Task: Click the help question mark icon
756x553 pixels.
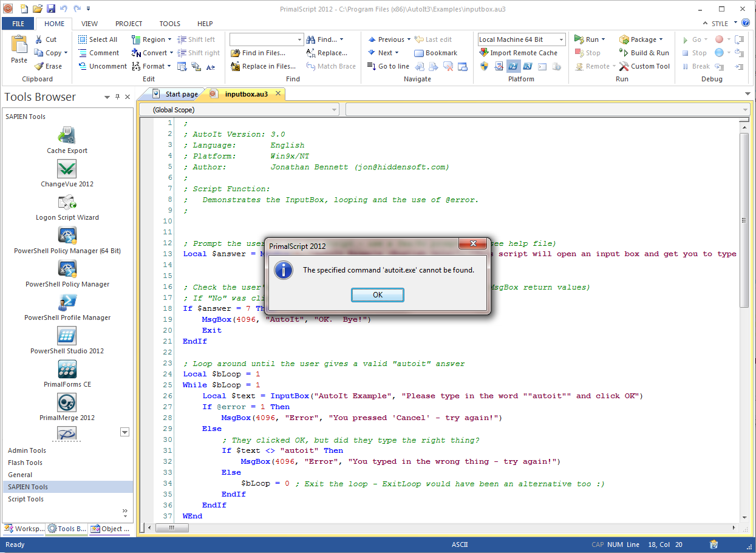Action: click(x=746, y=23)
